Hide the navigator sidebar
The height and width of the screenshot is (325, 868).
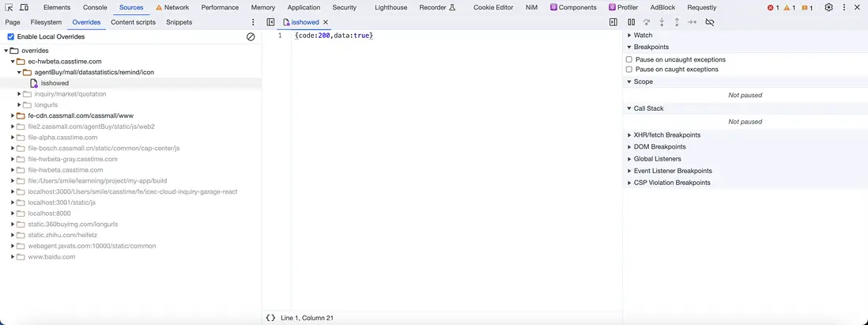270,22
